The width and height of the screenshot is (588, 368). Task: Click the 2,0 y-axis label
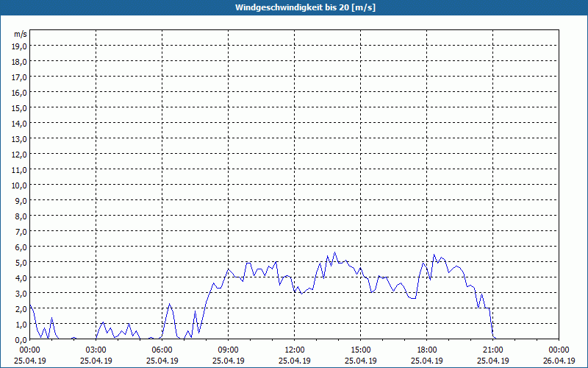(21, 309)
